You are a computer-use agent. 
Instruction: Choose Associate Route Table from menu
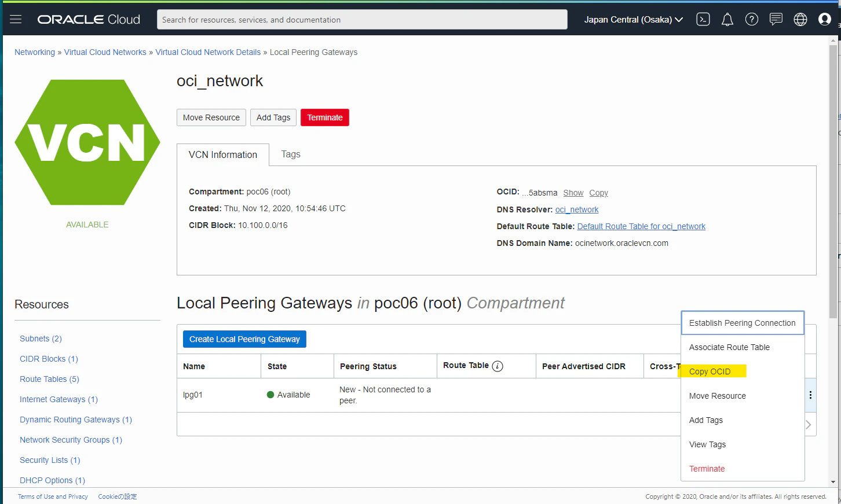[x=743, y=347]
